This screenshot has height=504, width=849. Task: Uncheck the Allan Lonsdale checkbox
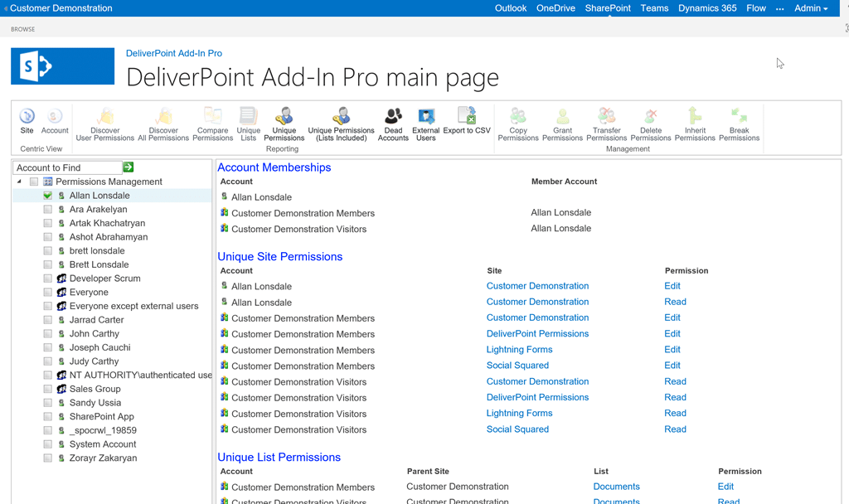pyautogui.click(x=47, y=196)
